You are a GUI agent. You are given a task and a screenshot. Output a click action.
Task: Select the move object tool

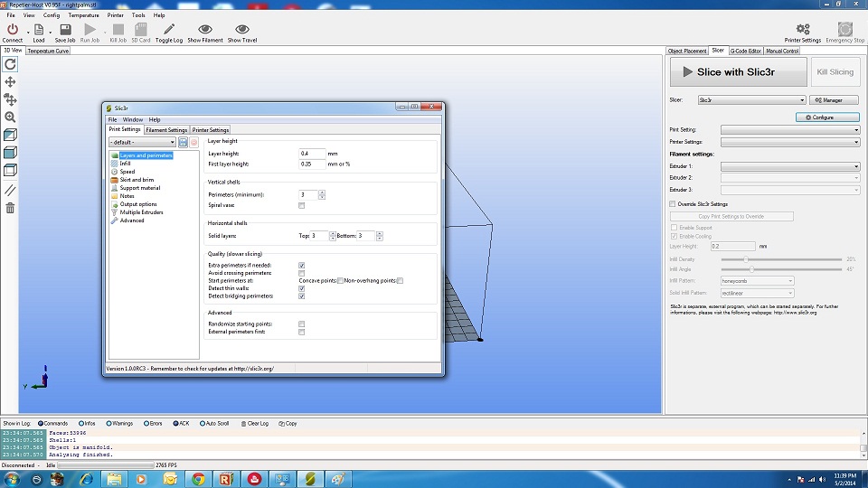[x=10, y=99]
